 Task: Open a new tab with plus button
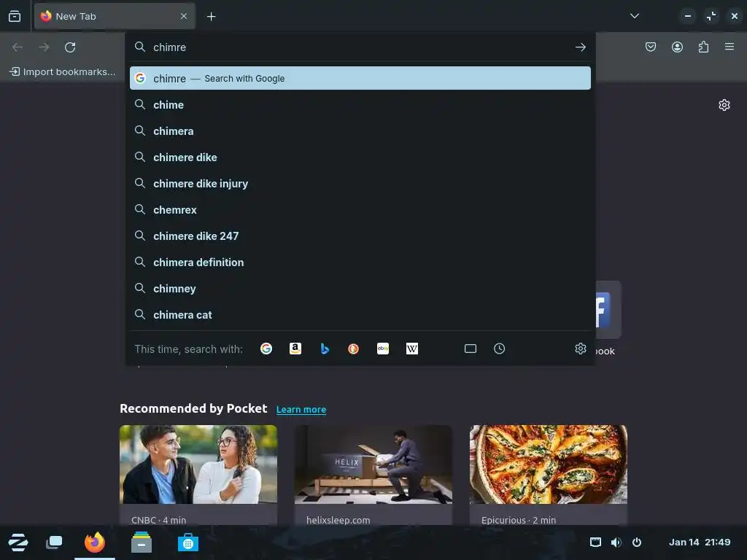click(x=211, y=17)
